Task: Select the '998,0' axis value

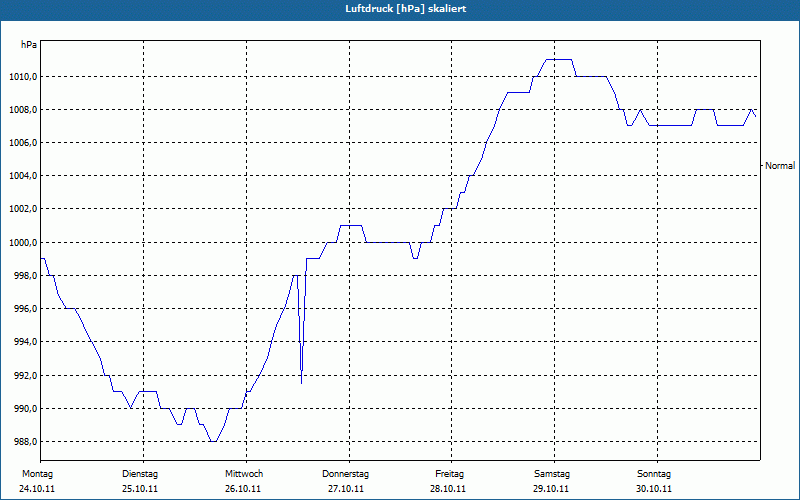Action: 25,276
